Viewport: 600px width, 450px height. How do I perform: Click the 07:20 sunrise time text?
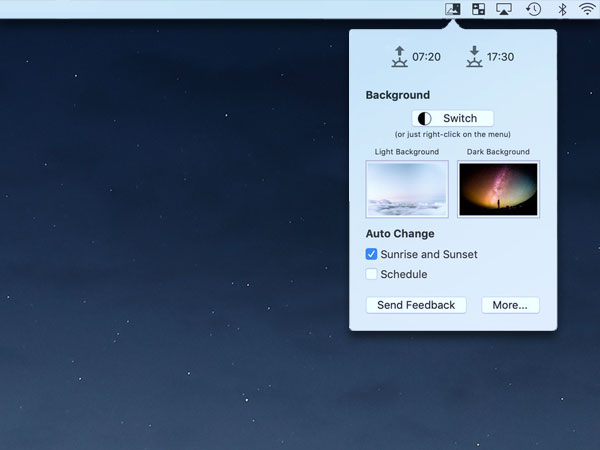pos(426,57)
